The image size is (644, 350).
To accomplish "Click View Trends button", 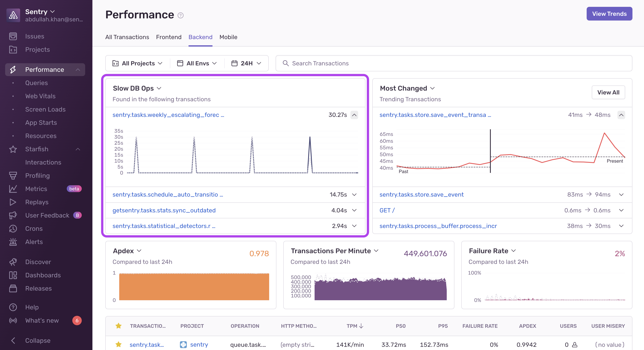I will [x=610, y=13].
